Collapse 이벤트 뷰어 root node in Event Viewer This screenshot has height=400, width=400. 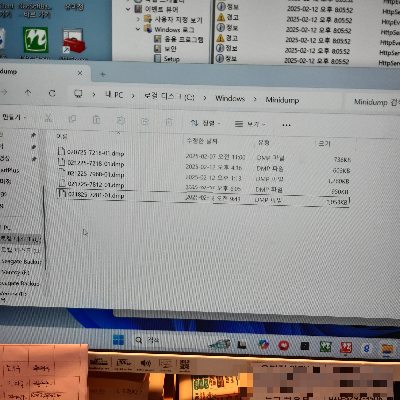tap(128, 9)
